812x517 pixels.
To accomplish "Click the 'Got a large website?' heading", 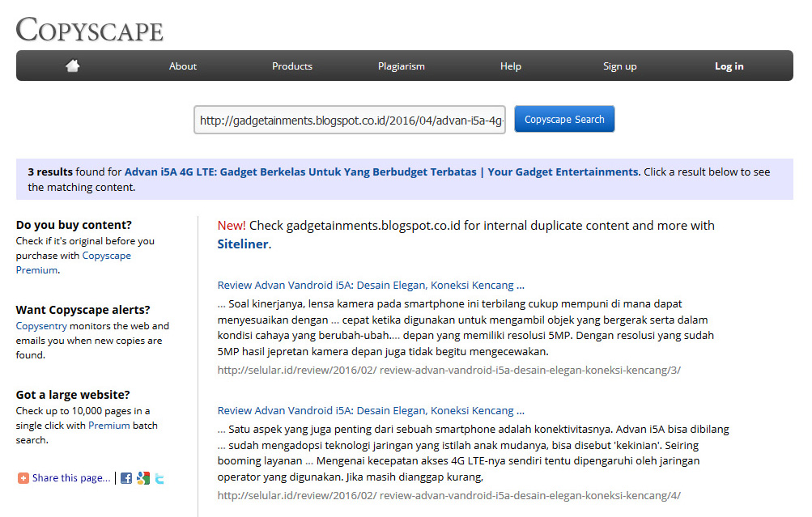I will click(73, 395).
